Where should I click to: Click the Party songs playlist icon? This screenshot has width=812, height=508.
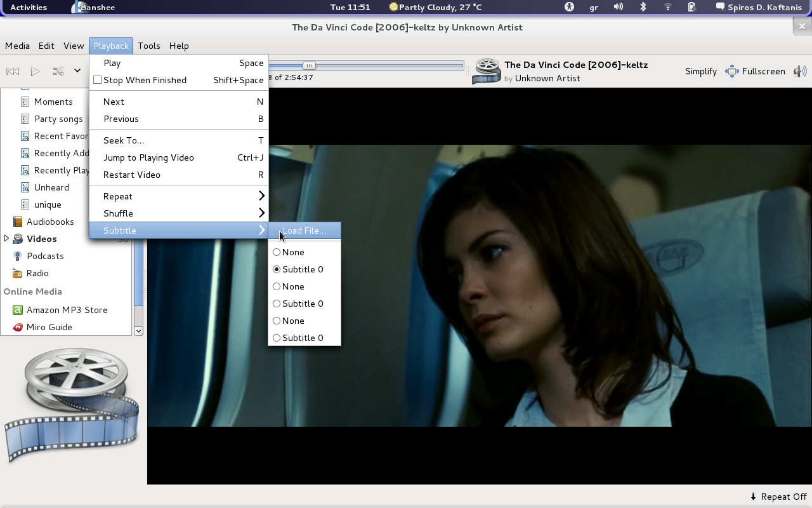pos(25,119)
